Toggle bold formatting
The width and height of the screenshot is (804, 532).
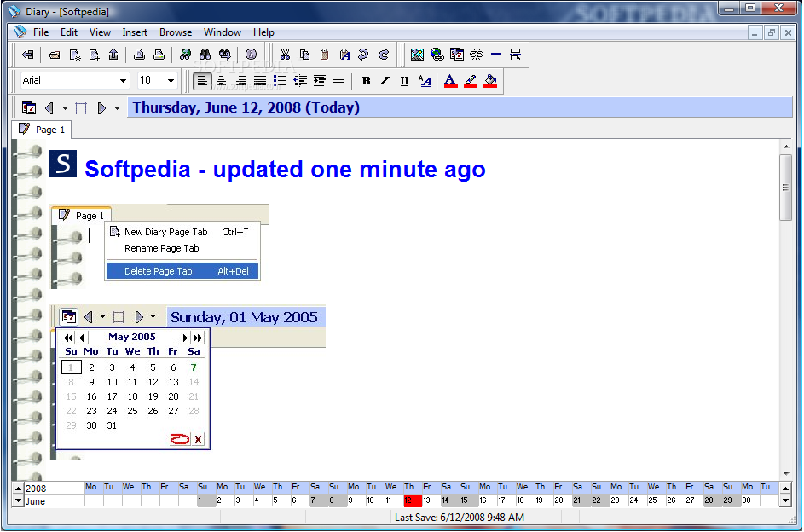click(x=366, y=81)
